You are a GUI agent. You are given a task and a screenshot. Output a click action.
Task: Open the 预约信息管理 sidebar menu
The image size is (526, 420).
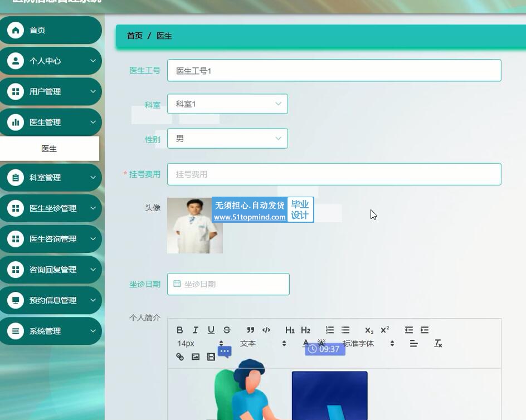click(50, 300)
